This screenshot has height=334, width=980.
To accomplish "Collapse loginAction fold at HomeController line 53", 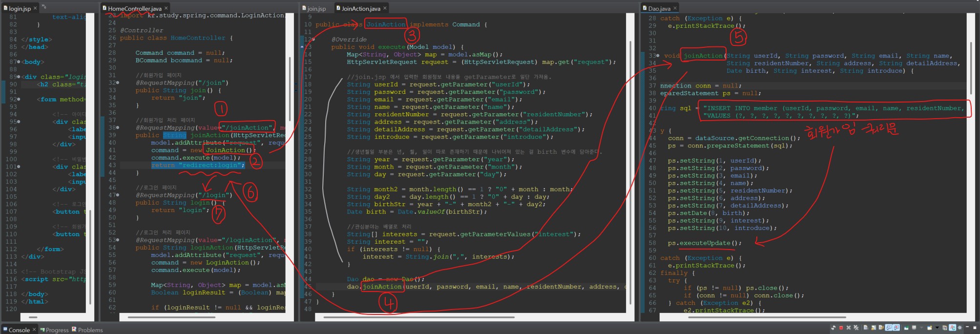I will pyautogui.click(x=118, y=240).
